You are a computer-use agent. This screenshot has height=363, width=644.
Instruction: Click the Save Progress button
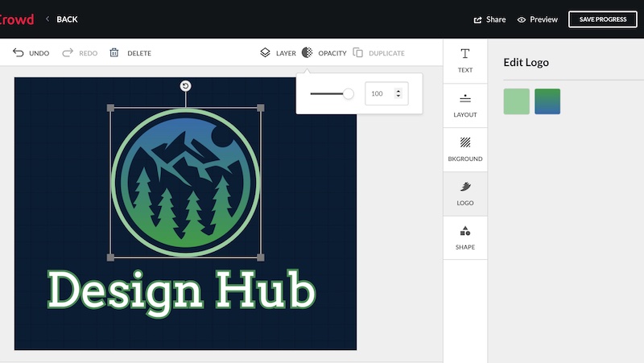pyautogui.click(x=602, y=19)
